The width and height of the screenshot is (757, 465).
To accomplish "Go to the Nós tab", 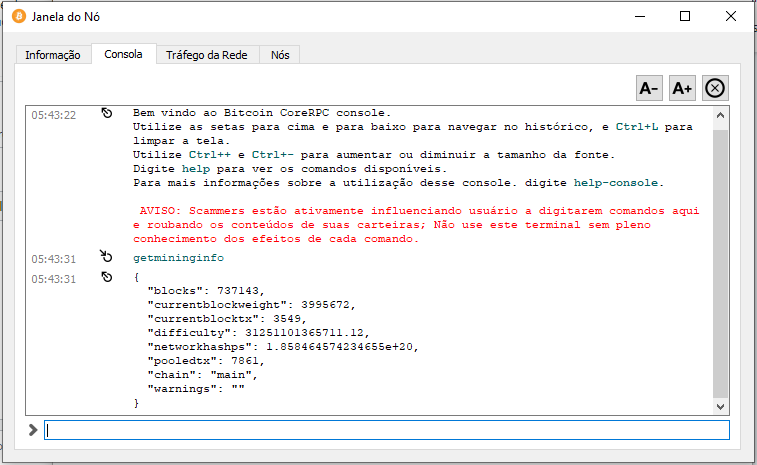I will [280, 55].
